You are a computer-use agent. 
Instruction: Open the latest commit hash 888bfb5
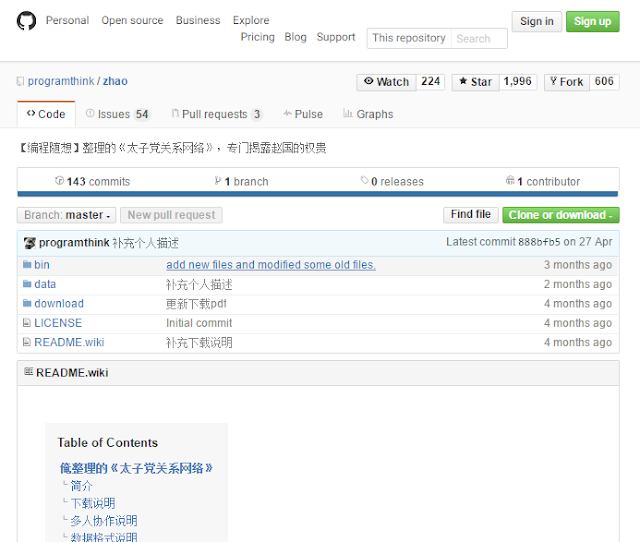pos(539,242)
